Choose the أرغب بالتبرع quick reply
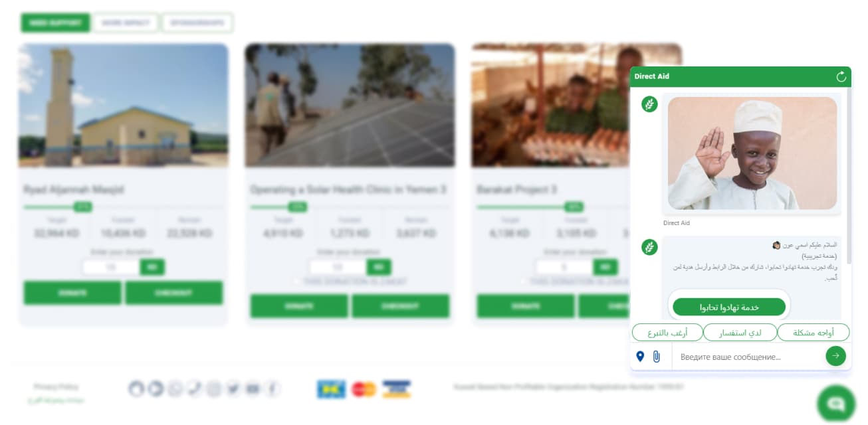868x425 pixels. (x=668, y=332)
